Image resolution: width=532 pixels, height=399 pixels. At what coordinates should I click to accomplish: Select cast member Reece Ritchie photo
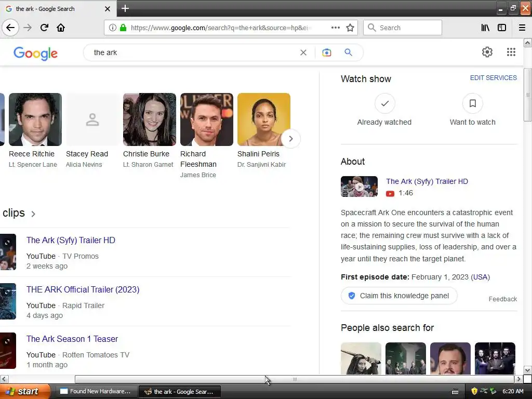(x=35, y=119)
